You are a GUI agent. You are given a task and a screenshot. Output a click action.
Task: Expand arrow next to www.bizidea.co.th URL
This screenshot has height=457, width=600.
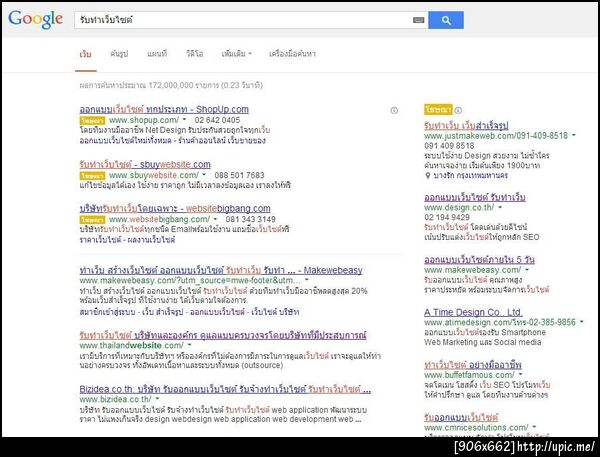tap(157, 399)
